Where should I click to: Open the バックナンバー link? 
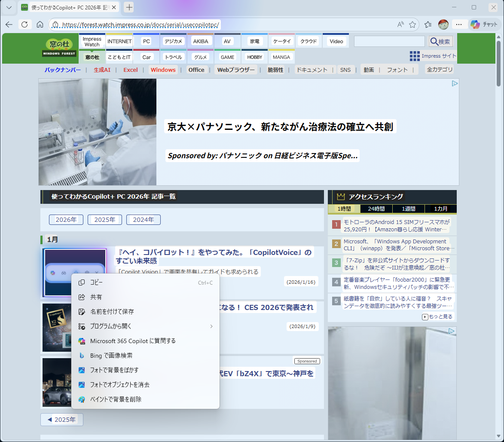pos(63,69)
